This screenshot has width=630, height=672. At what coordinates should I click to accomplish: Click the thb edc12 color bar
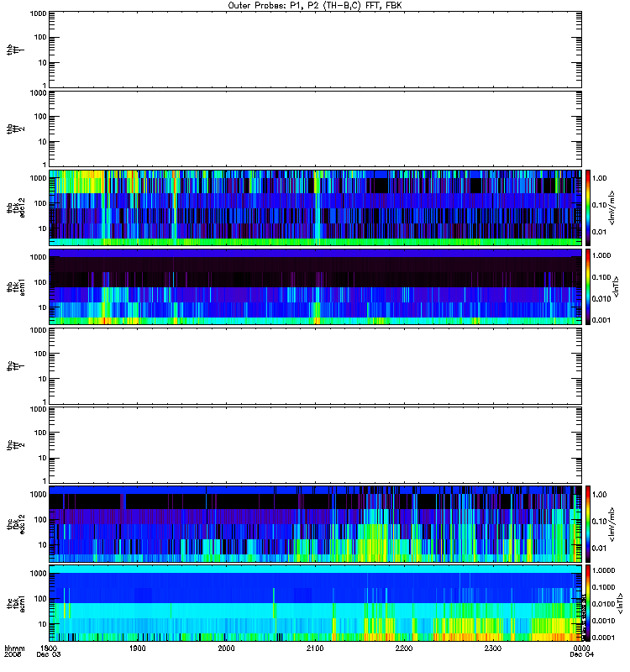[588, 207]
